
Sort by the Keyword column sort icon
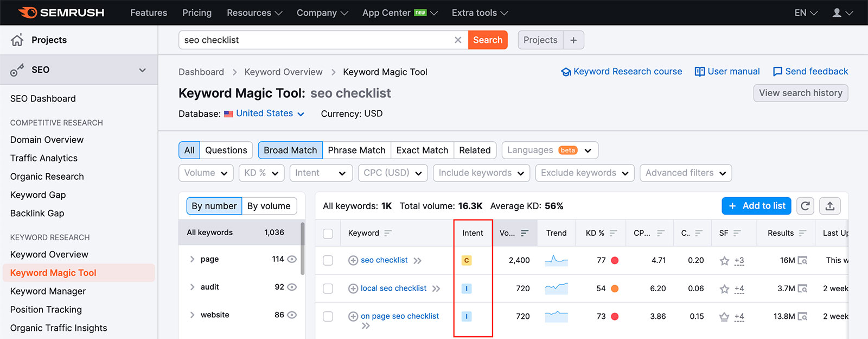tap(388, 233)
